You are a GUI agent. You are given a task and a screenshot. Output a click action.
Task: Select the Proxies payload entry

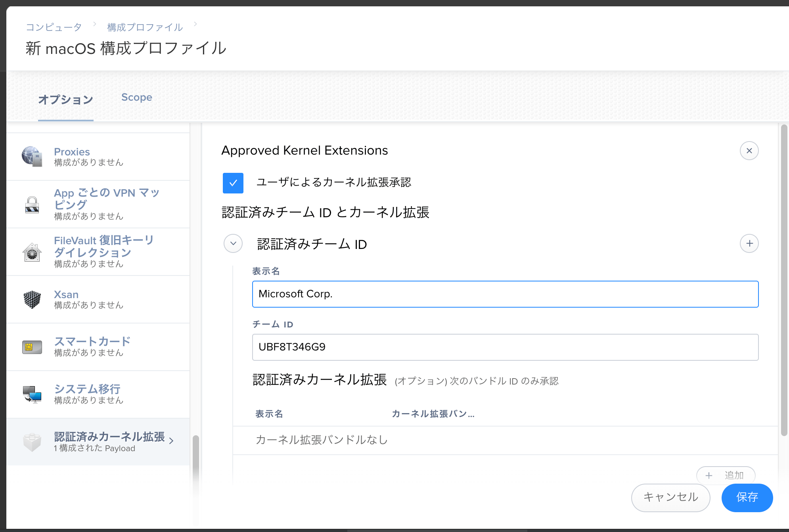pos(98,157)
